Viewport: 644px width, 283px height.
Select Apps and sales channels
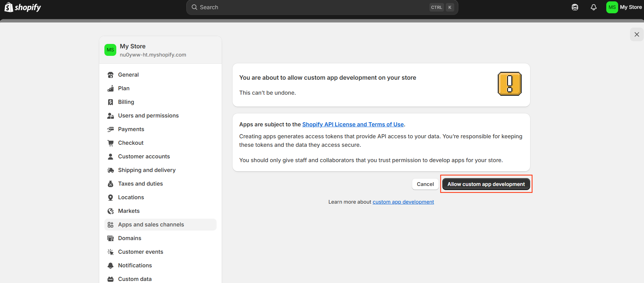click(x=160, y=224)
